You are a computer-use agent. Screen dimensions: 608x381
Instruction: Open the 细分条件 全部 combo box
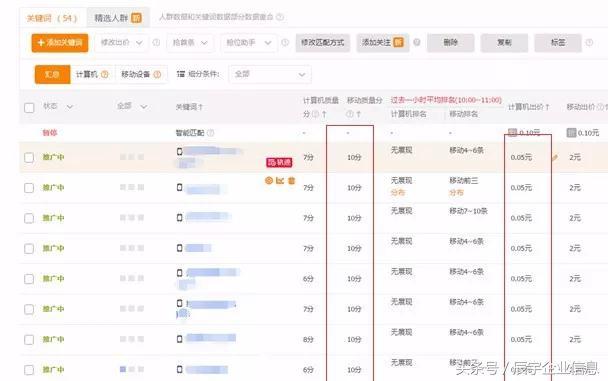tap(270, 74)
